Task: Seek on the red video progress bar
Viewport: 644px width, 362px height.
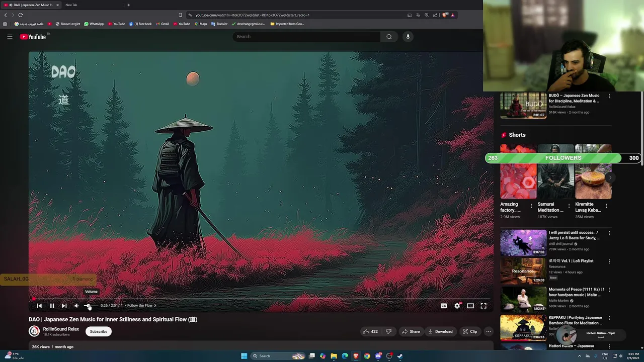Action: 259,299
